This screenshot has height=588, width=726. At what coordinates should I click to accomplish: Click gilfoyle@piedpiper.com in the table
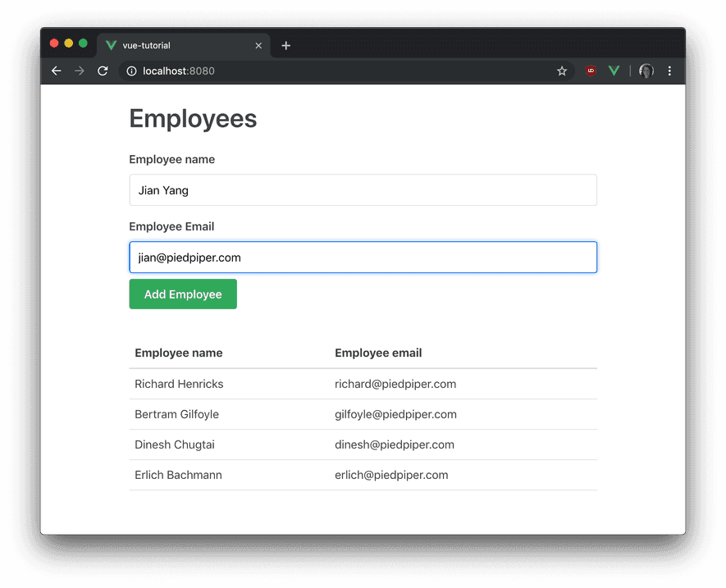tap(395, 414)
